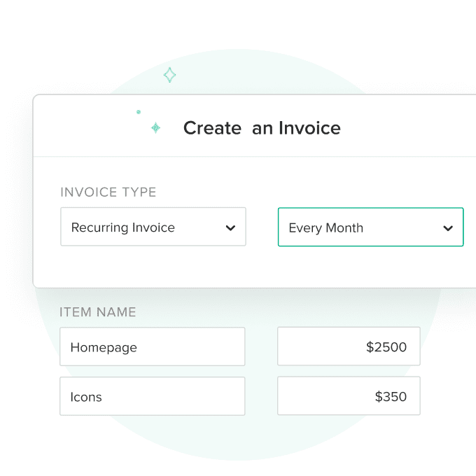Open the Every Month frequency dropdown
Screen dimensions: 476x476
coord(370,227)
